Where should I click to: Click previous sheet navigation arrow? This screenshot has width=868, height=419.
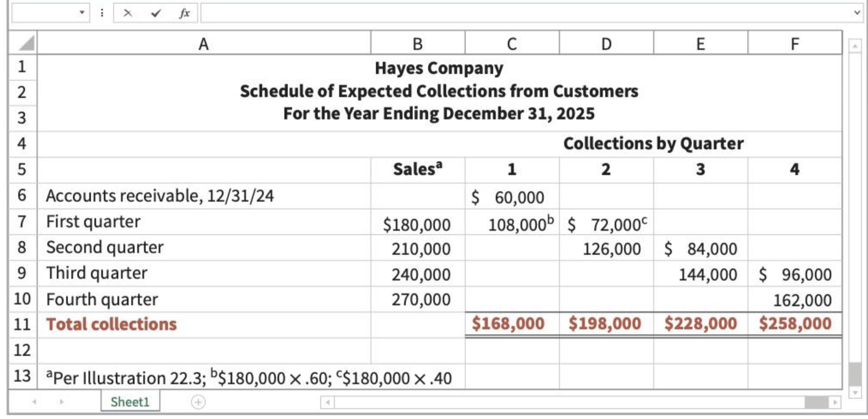[x=34, y=402]
